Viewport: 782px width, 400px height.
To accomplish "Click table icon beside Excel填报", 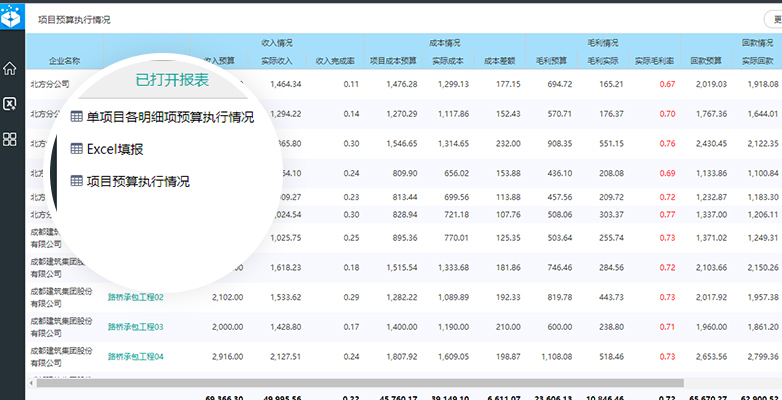I will [x=76, y=149].
